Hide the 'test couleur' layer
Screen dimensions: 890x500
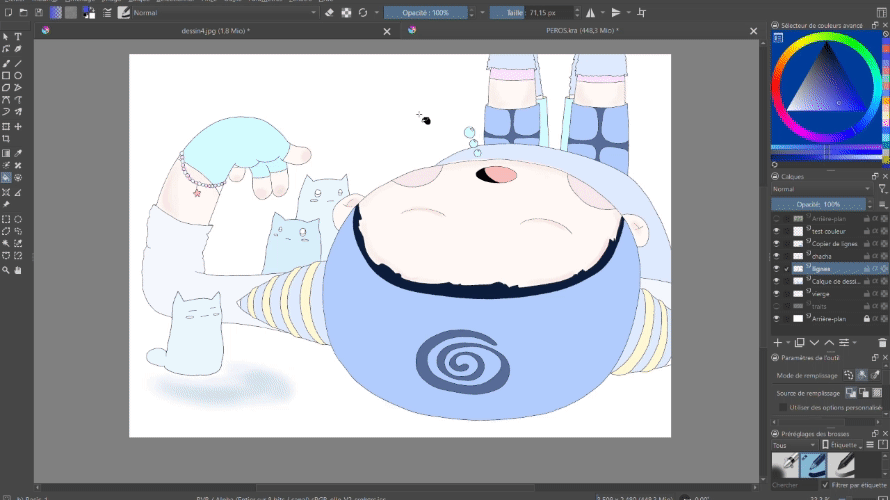click(x=776, y=230)
